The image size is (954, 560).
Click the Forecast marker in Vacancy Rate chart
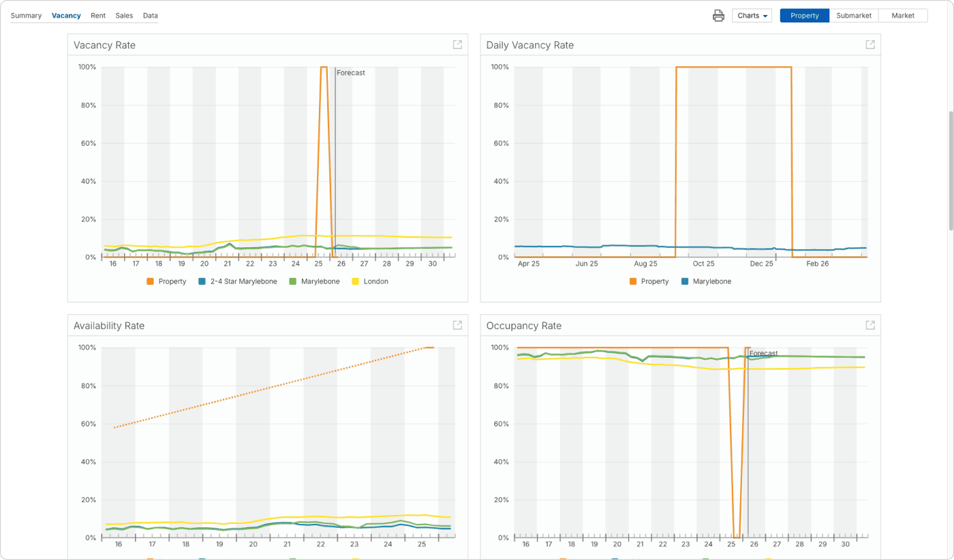click(x=350, y=73)
